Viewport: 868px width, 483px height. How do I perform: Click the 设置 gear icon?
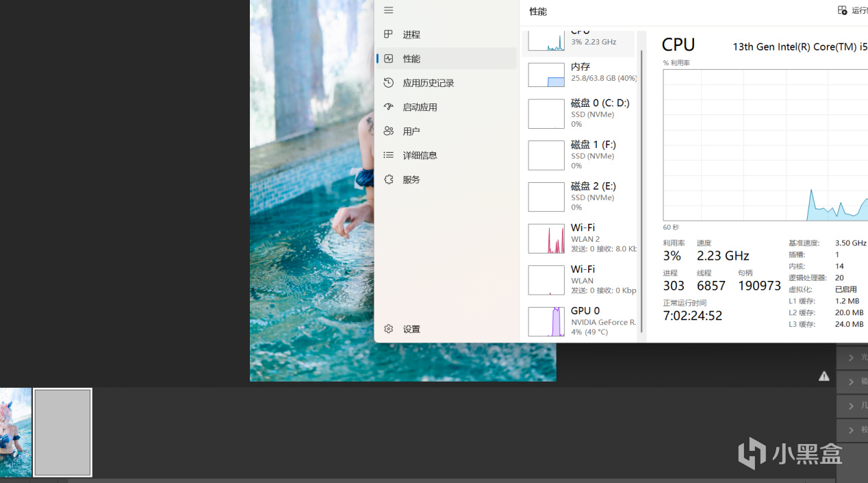[388, 329]
